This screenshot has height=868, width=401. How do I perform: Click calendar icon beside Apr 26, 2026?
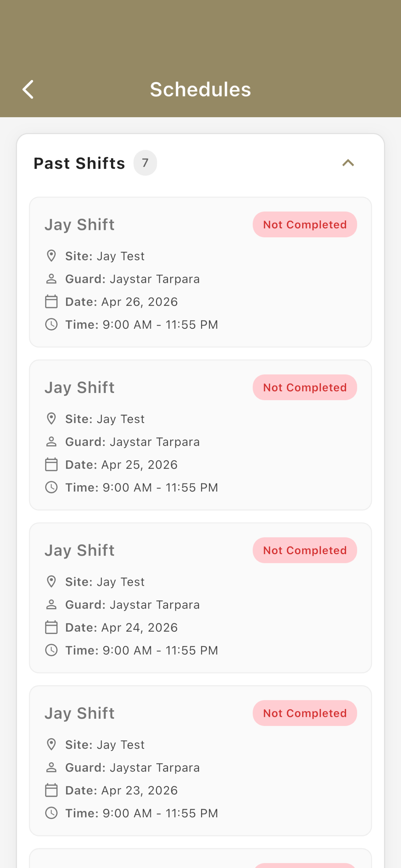point(51,302)
